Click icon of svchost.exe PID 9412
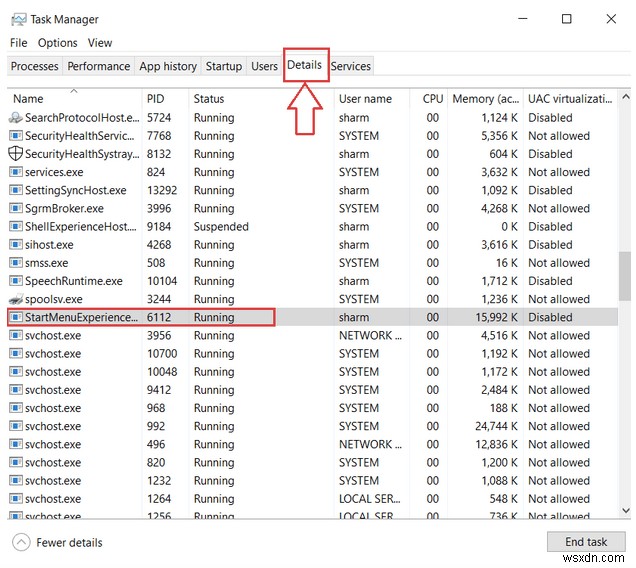Viewport: 636px width, 568px height. (x=15, y=390)
